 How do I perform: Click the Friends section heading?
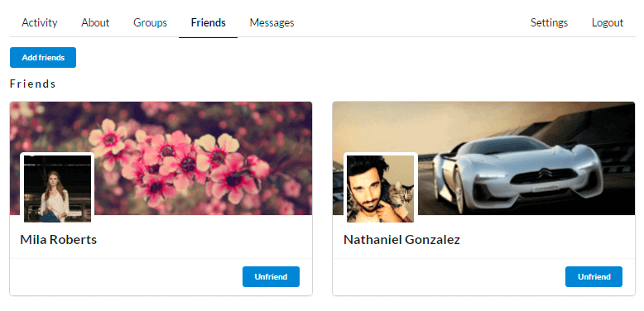(33, 84)
